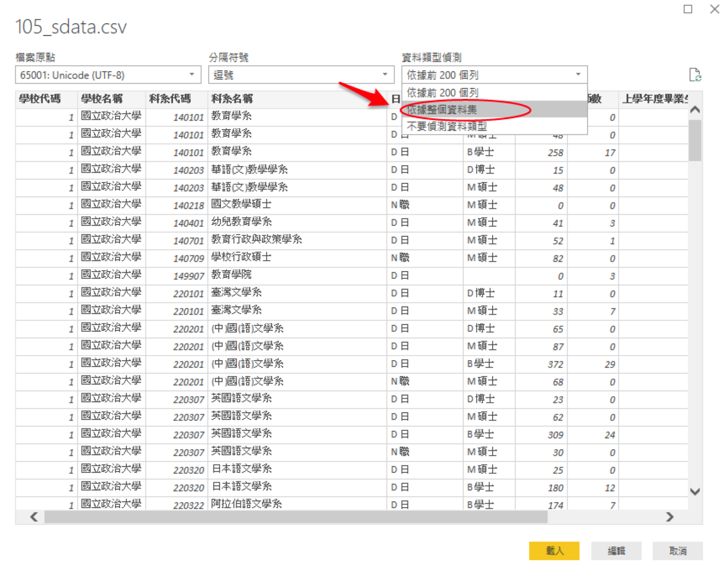Click the vertical scrollbar thumb
The height and width of the screenshot is (578, 728).
[695, 140]
